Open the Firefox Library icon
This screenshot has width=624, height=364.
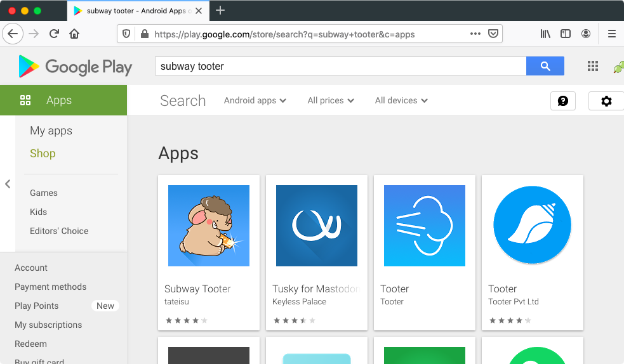coord(545,34)
